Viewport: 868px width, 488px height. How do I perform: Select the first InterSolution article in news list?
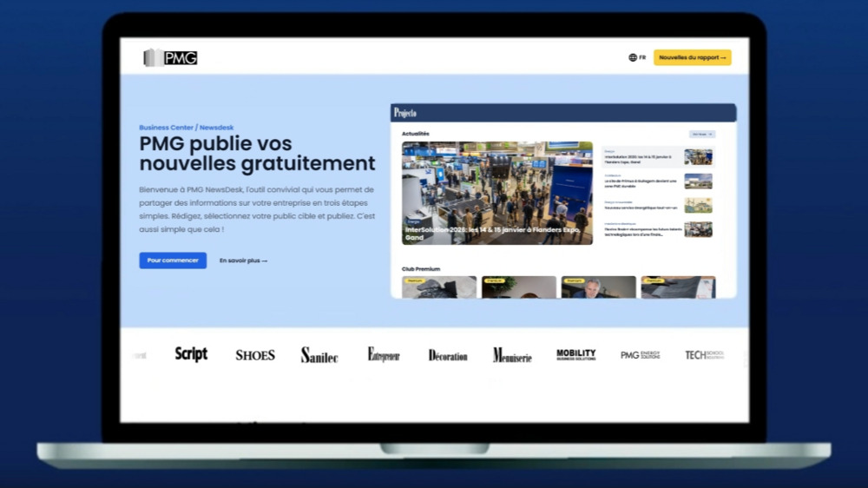click(x=658, y=157)
